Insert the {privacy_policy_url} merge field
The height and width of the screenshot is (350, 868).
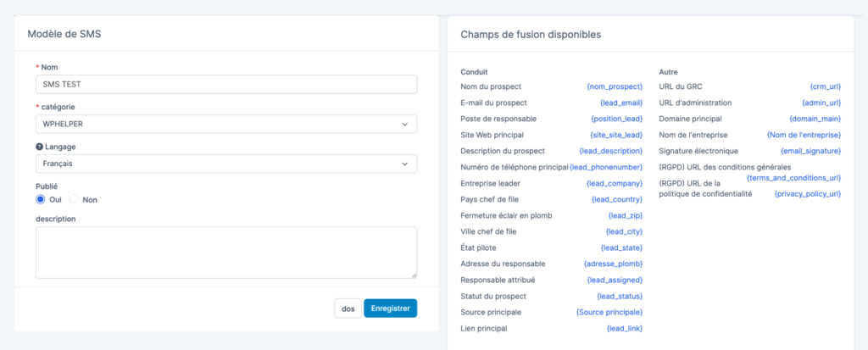pos(808,194)
